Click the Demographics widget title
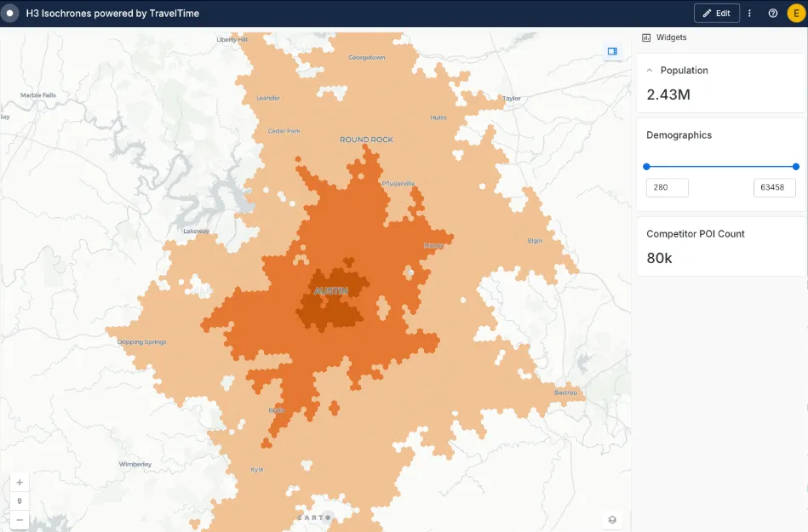Screen dimensions: 808x532 coord(679,135)
